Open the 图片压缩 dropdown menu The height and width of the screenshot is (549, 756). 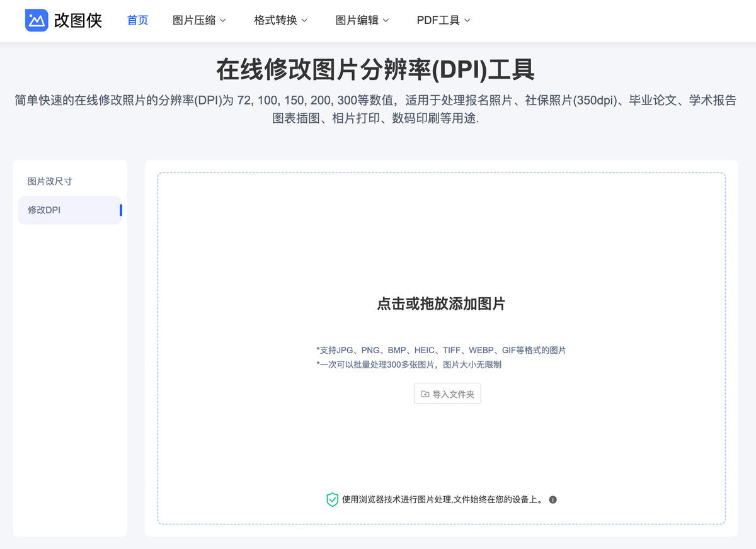pos(195,20)
